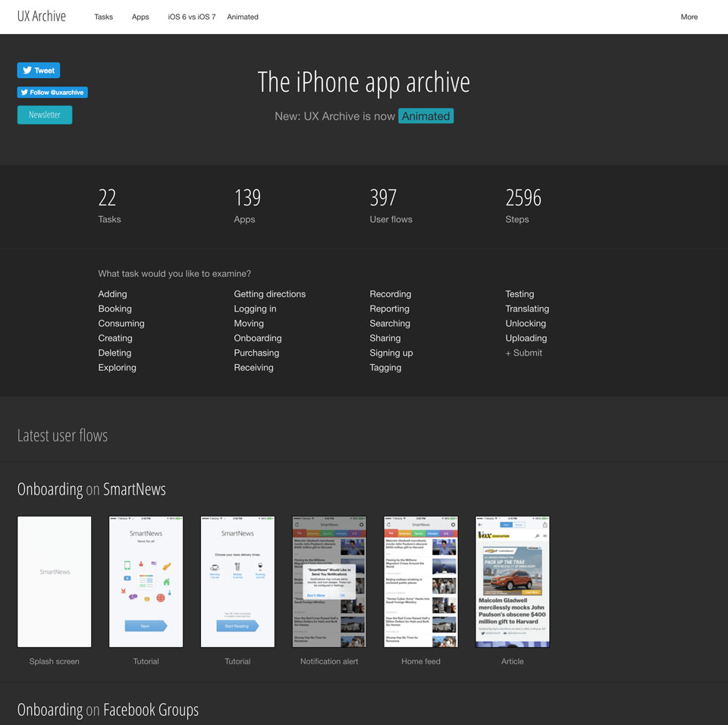Click the 397 User flows counter
This screenshot has width=728, height=725.
[391, 206]
